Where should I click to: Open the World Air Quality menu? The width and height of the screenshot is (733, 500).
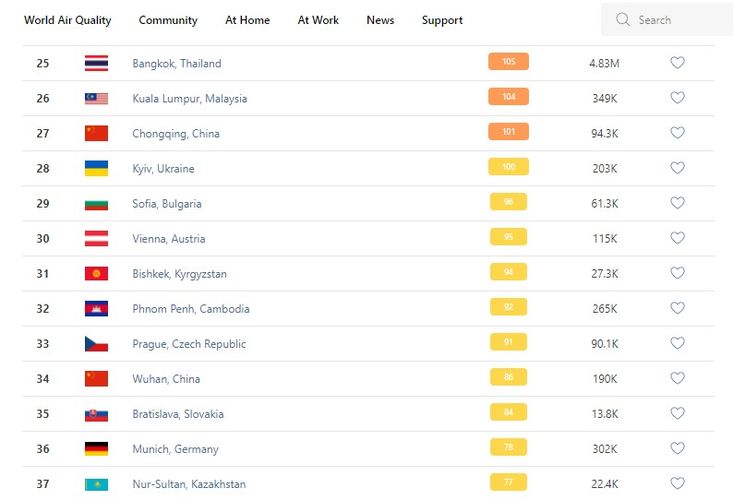68,20
